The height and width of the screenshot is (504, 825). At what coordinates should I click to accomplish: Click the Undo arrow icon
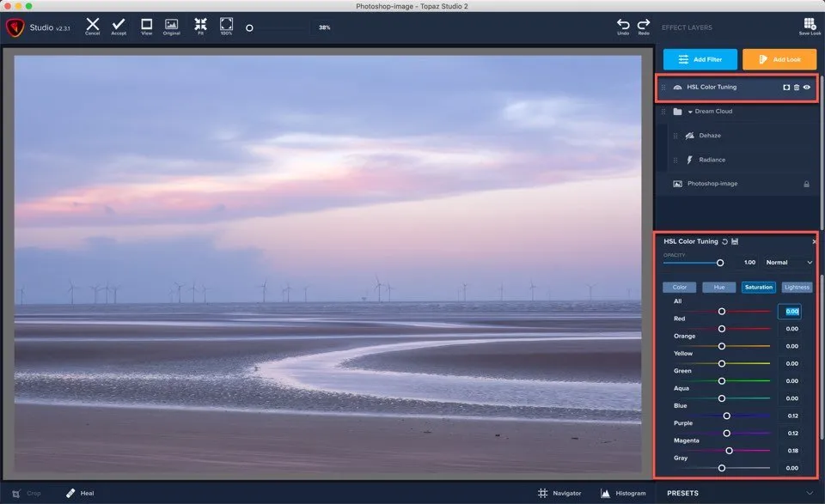623,24
